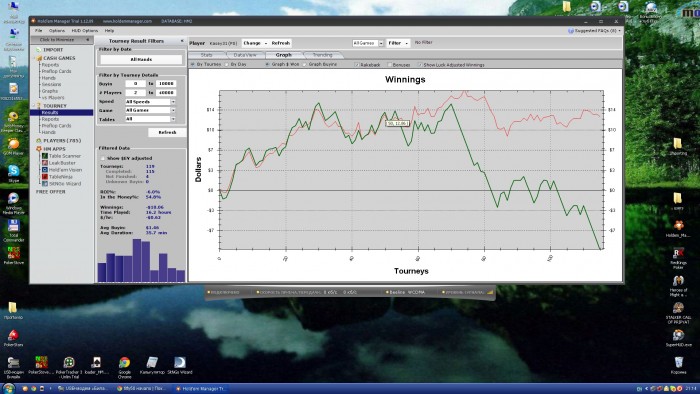Open SitNGo Wizard desktop icon
The width and height of the screenshot is (700, 394).
[x=180, y=362]
